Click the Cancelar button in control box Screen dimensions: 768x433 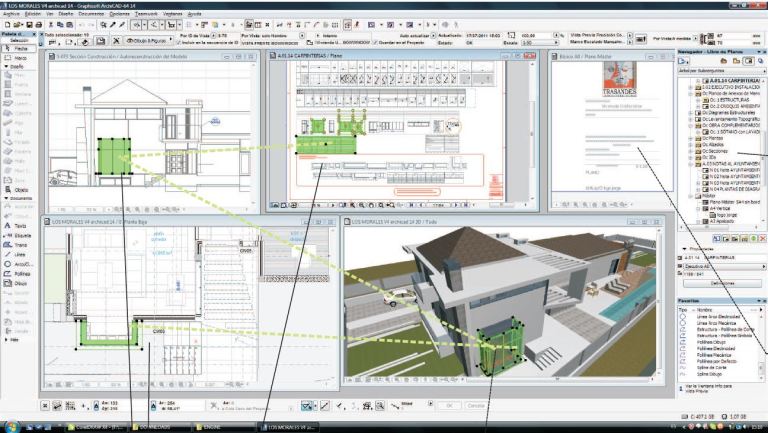476,406
